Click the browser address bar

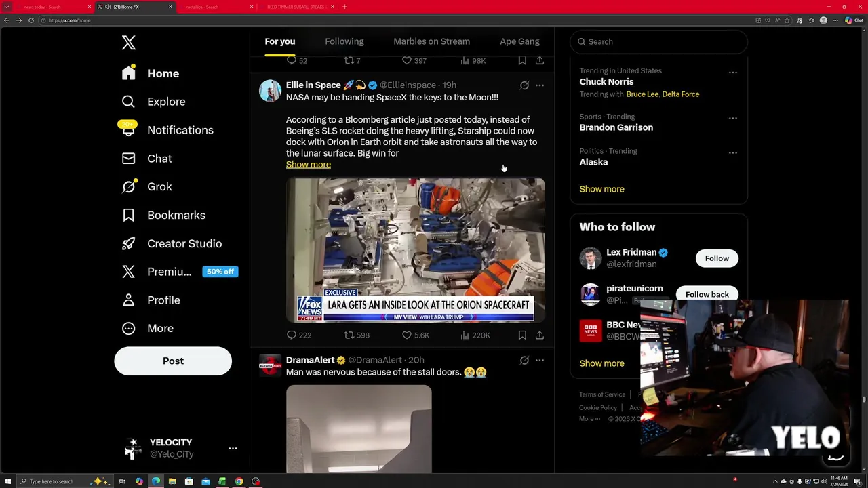pyautogui.click(x=397, y=20)
